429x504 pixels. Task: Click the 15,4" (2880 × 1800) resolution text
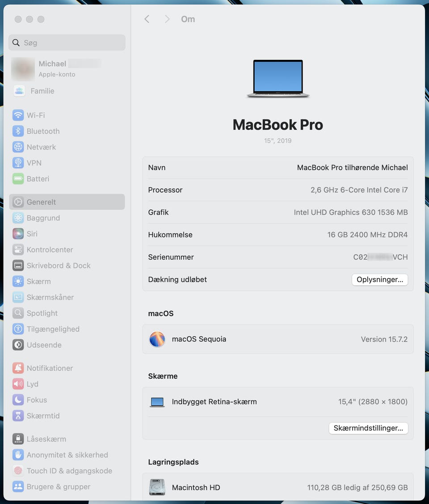373,402
